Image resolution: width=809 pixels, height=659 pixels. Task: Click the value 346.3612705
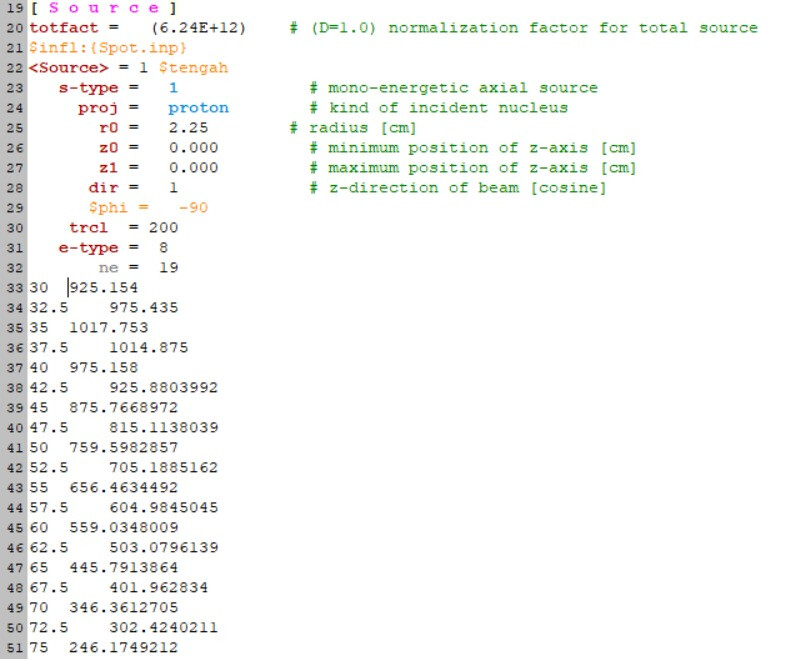point(123,608)
